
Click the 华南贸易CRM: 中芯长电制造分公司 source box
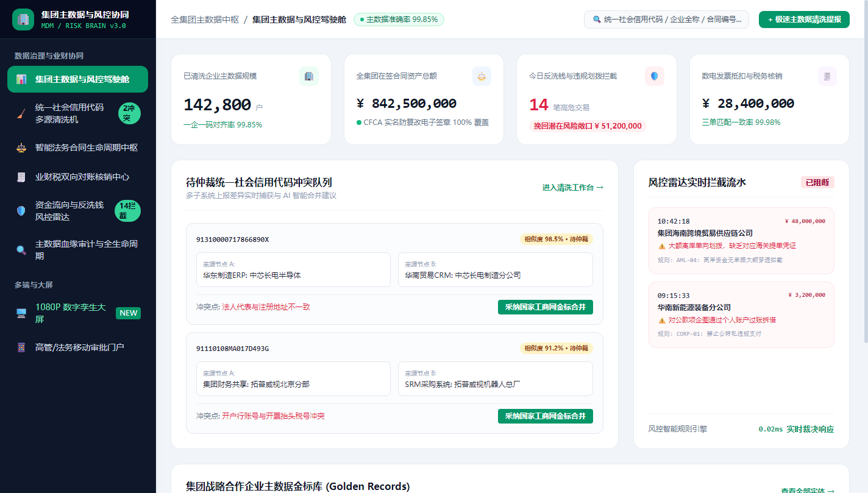click(x=496, y=269)
